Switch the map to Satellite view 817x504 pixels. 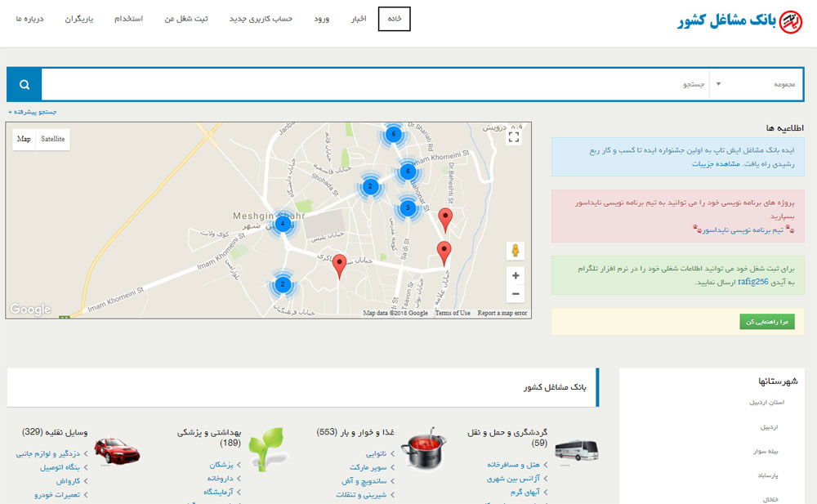pos(53,139)
